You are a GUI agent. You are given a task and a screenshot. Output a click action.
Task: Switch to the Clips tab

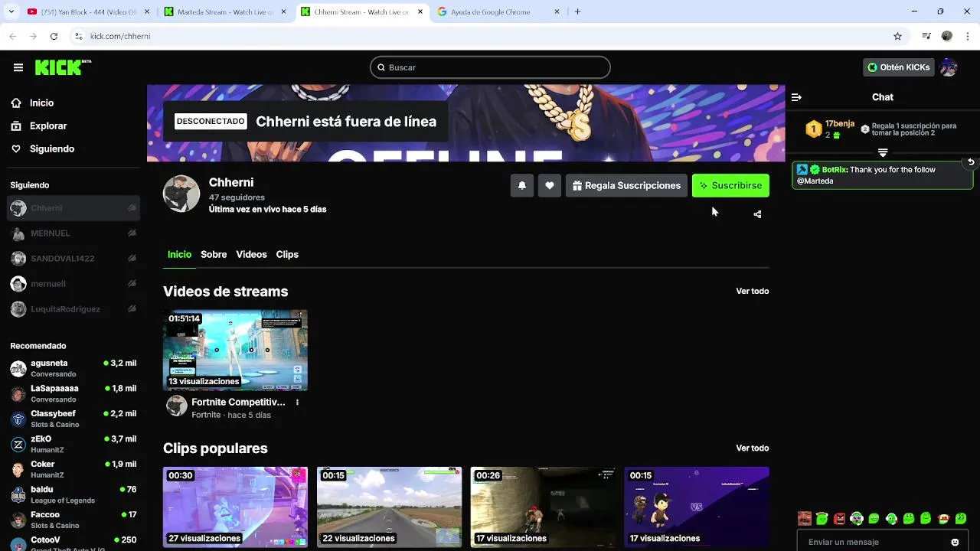click(287, 254)
